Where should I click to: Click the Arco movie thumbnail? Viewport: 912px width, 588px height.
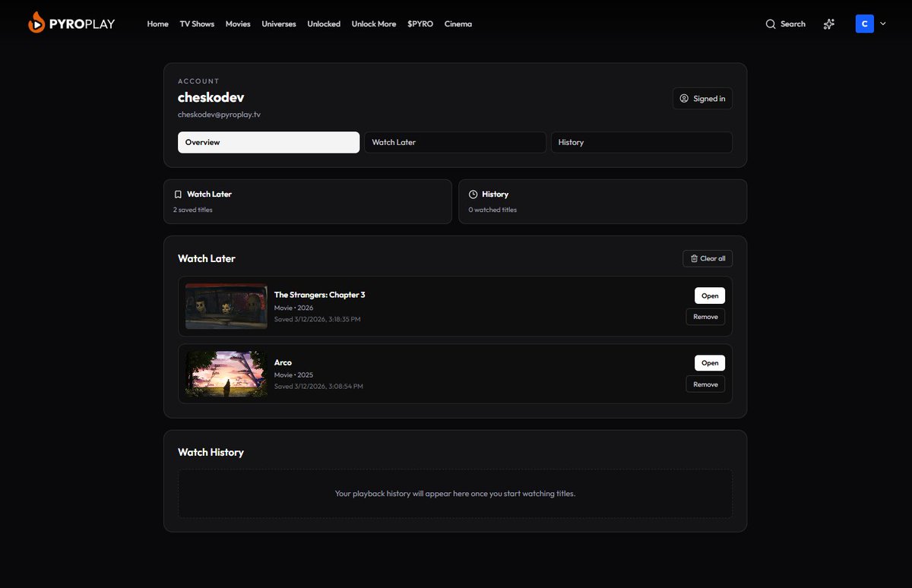pos(226,374)
